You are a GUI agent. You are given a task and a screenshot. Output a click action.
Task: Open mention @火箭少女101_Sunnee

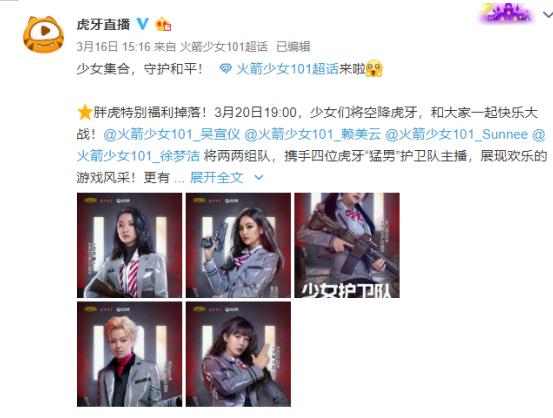click(457, 134)
